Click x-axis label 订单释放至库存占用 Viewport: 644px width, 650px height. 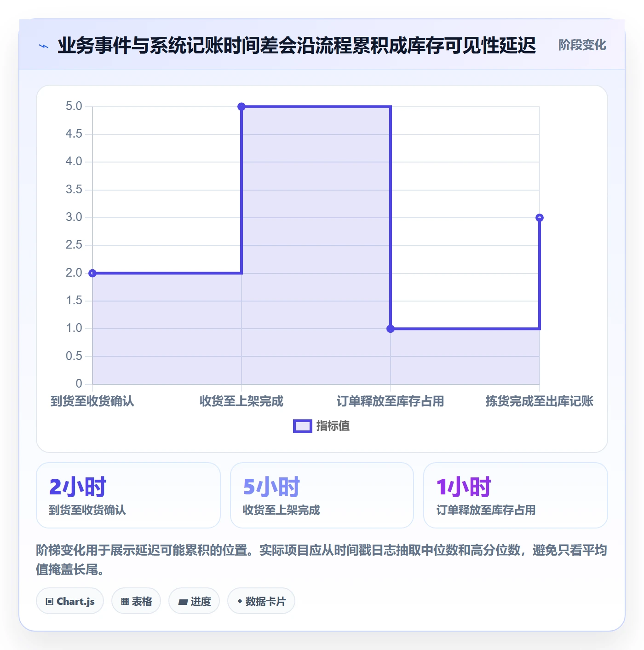click(391, 401)
